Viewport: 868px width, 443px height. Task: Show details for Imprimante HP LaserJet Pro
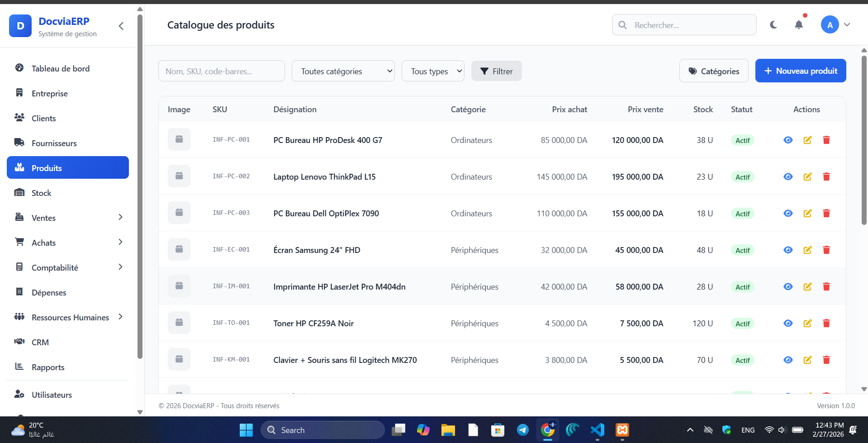point(788,287)
